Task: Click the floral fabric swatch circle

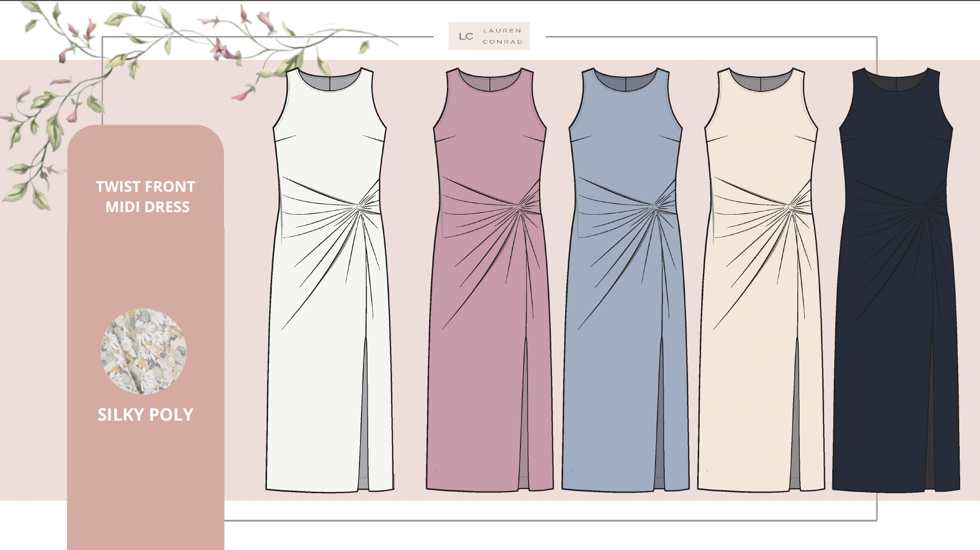Action: point(144,351)
